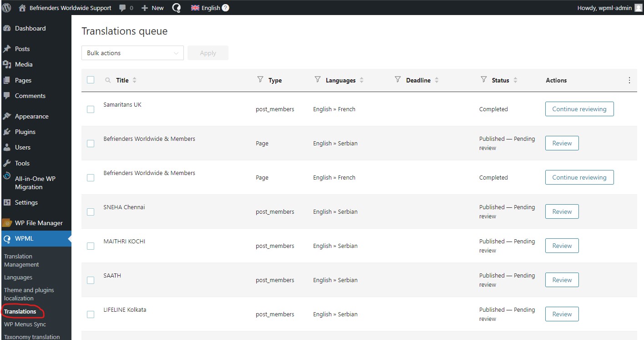Click Review for MAITHRI KOCHI
Viewport: 644px width, 340px height.
562,246
